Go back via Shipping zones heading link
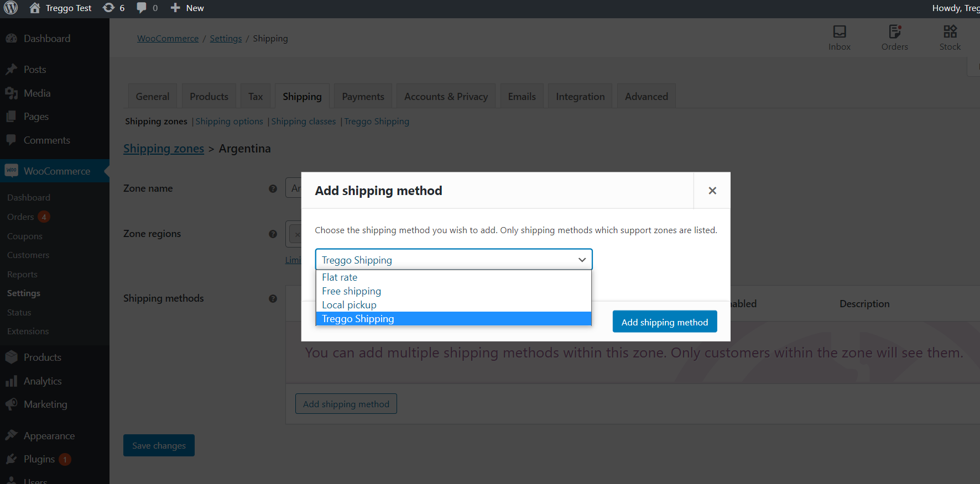Screen dimensions: 980x484 (164, 148)
